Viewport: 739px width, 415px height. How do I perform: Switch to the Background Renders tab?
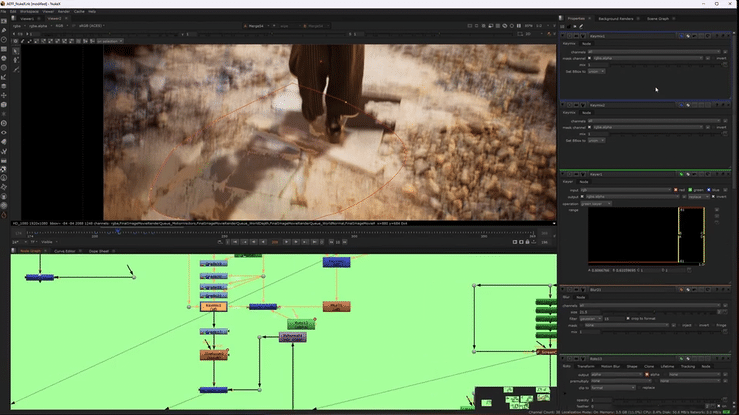point(616,18)
